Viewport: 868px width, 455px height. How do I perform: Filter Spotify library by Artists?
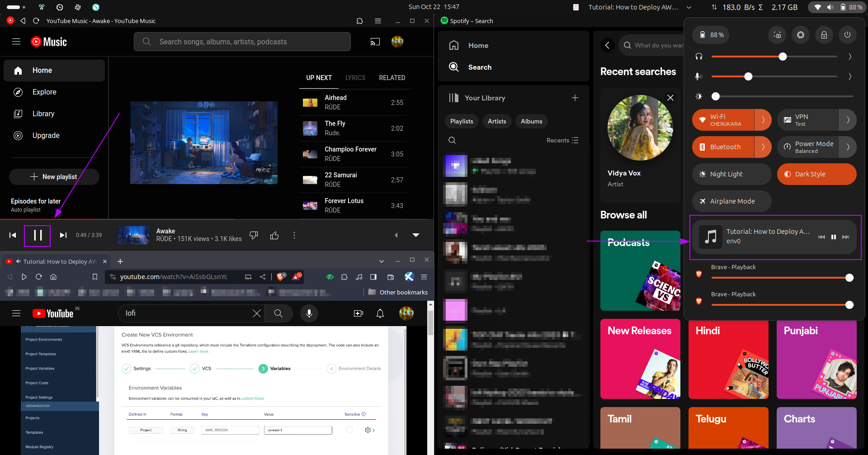click(497, 121)
